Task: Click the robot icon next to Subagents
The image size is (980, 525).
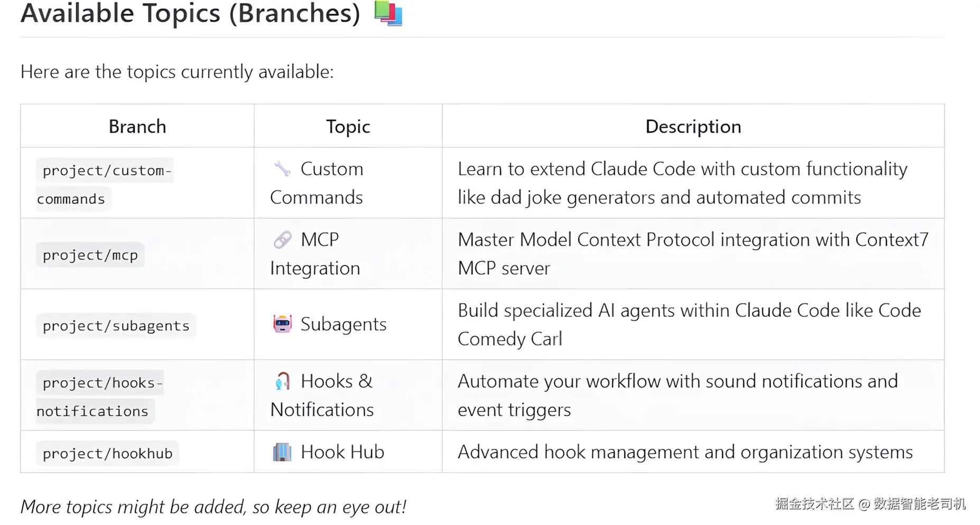Action: coord(282,324)
